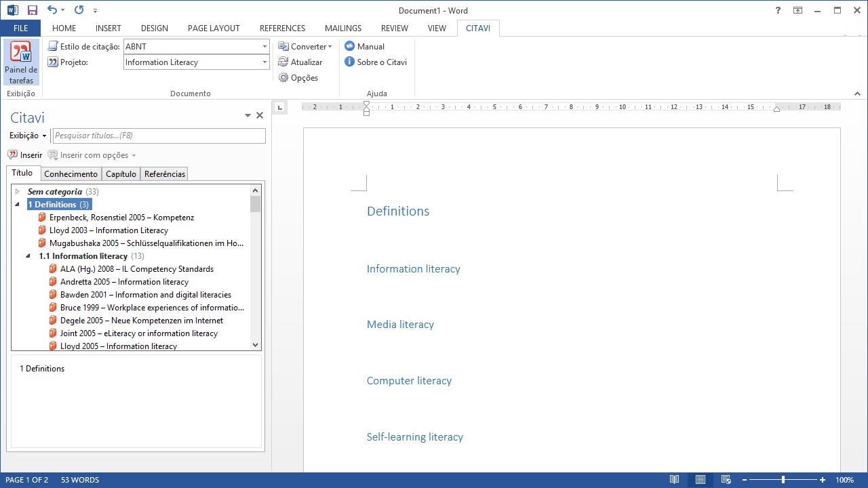This screenshot has width=868, height=488.
Task: Switch to Read Mode view
Action: (674, 480)
